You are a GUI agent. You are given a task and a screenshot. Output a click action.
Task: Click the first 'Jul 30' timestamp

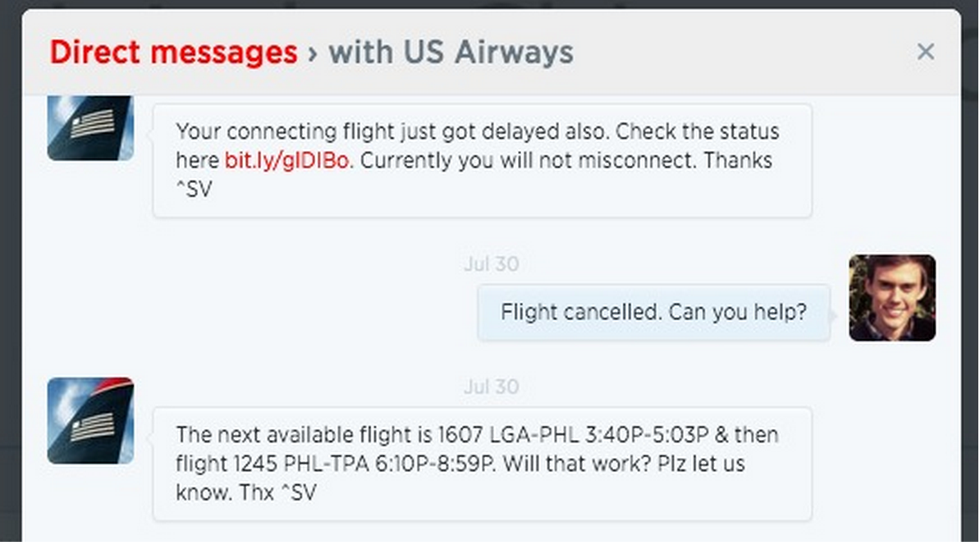[x=490, y=264]
